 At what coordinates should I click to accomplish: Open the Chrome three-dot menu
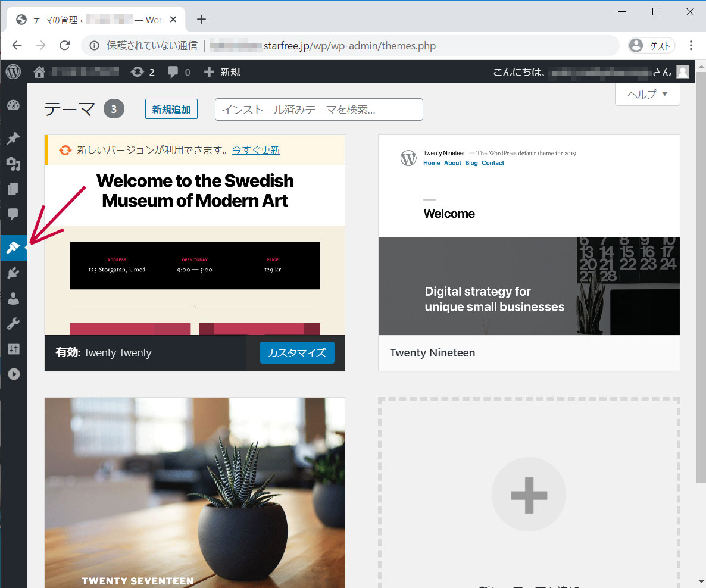coord(691,45)
